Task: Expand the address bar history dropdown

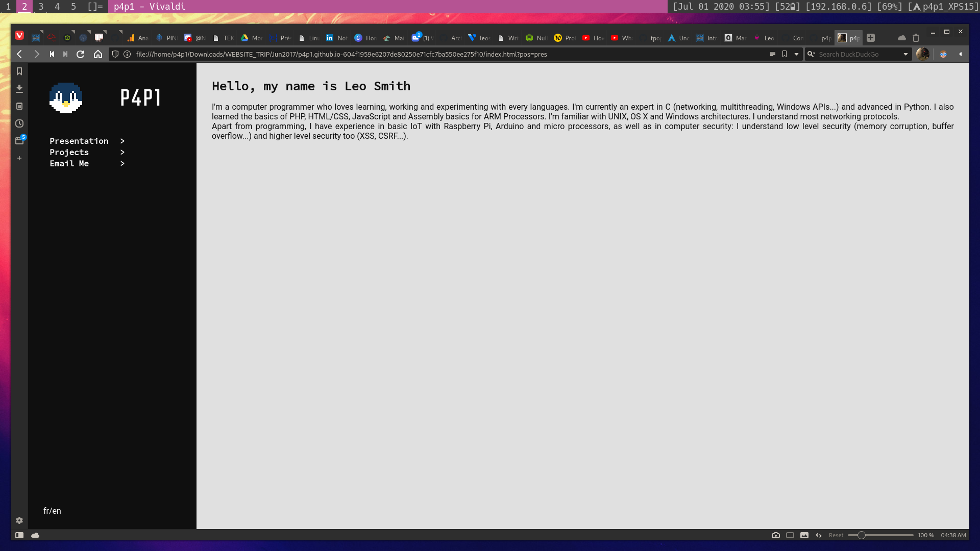Action: pyautogui.click(x=796, y=54)
